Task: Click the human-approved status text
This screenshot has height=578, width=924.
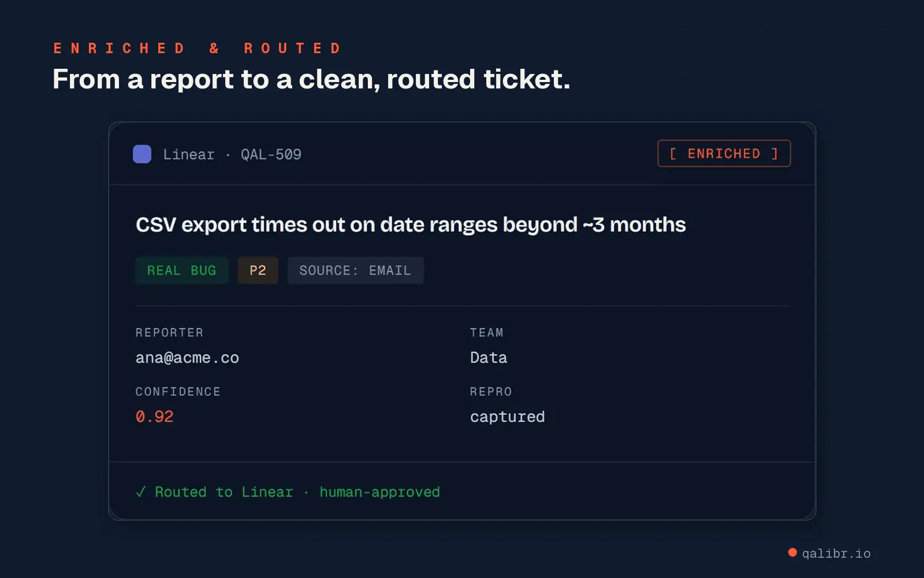Action: pos(379,492)
